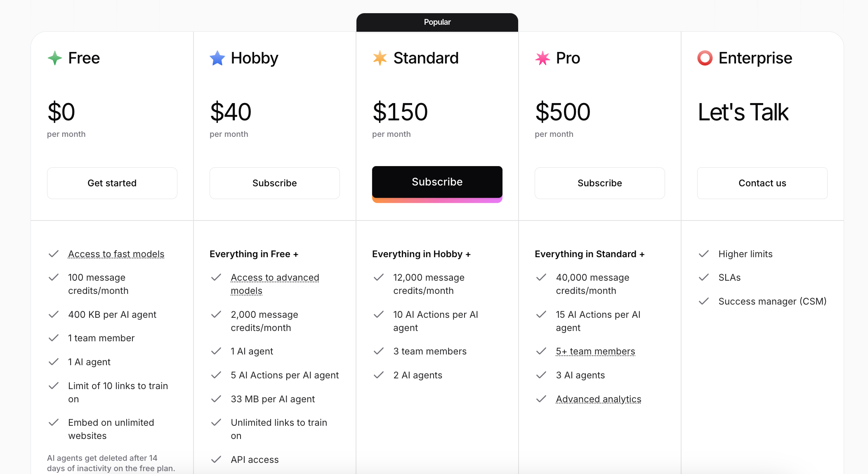Subscribe to the $500 Pro plan
Screen dimensions: 868x474
tap(599, 183)
